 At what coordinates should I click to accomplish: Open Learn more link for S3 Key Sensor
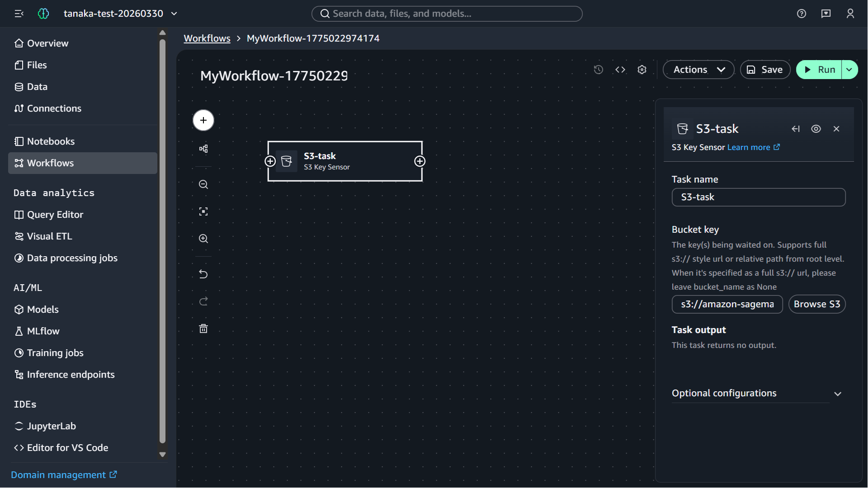pos(754,147)
